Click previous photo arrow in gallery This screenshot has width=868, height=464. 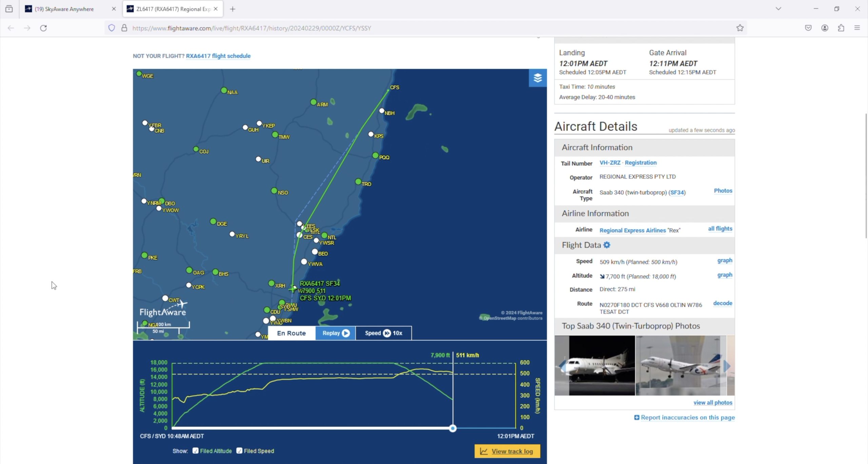coord(563,366)
